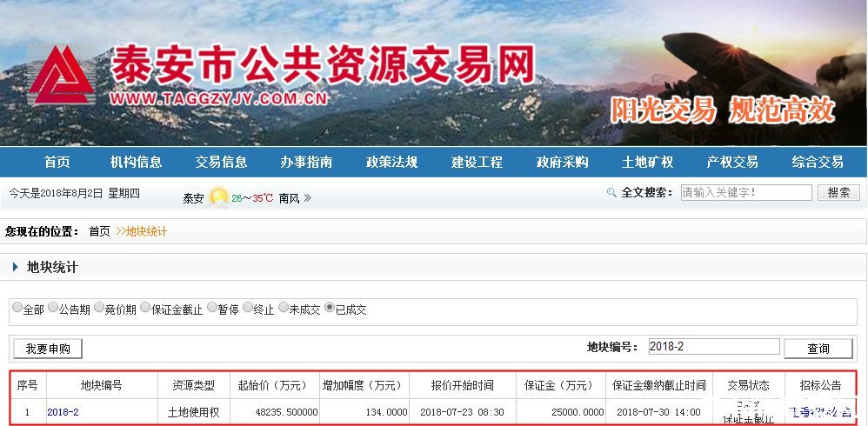868x426 pixels.
Task: Open the 交易信息 navigation menu
Action: coord(222,162)
